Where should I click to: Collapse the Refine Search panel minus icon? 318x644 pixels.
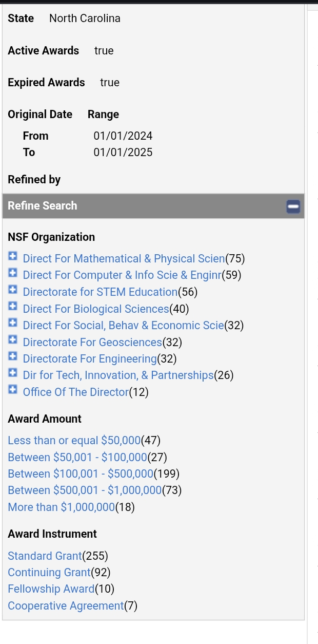[x=293, y=206]
